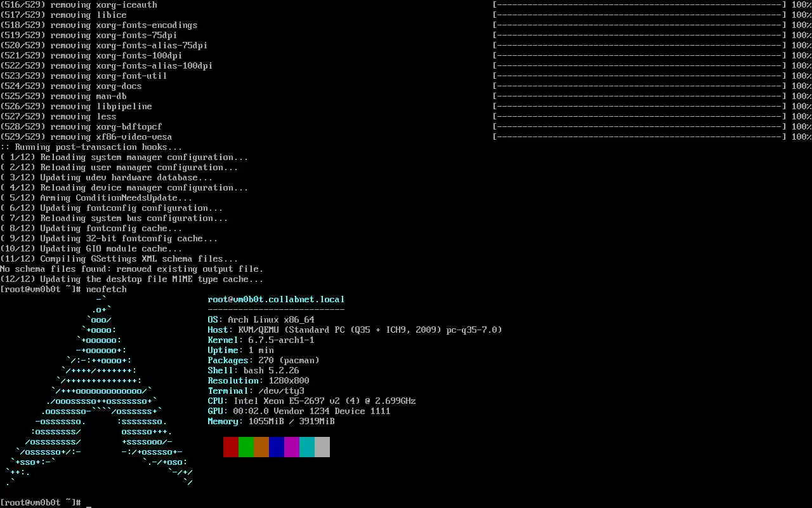
Task: Select the 'removing xorg-fonts-alias-100dpi' line
Action: pyautogui.click(x=107, y=66)
